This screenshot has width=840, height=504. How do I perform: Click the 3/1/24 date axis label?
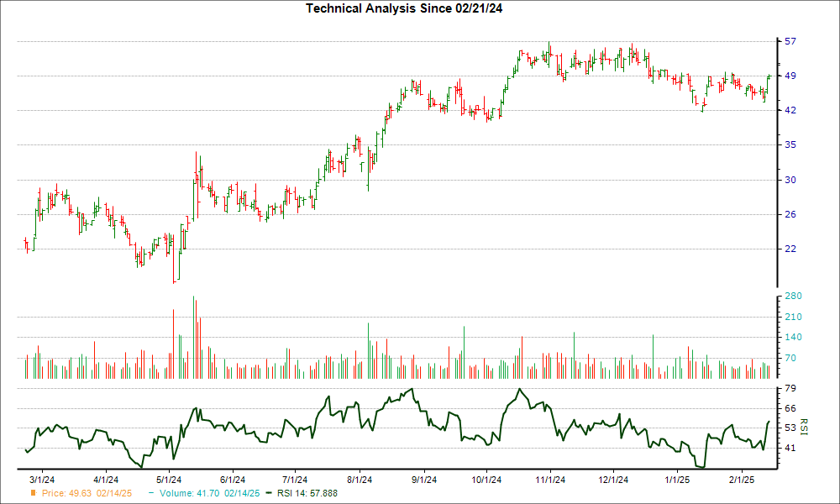coord(42,480)
